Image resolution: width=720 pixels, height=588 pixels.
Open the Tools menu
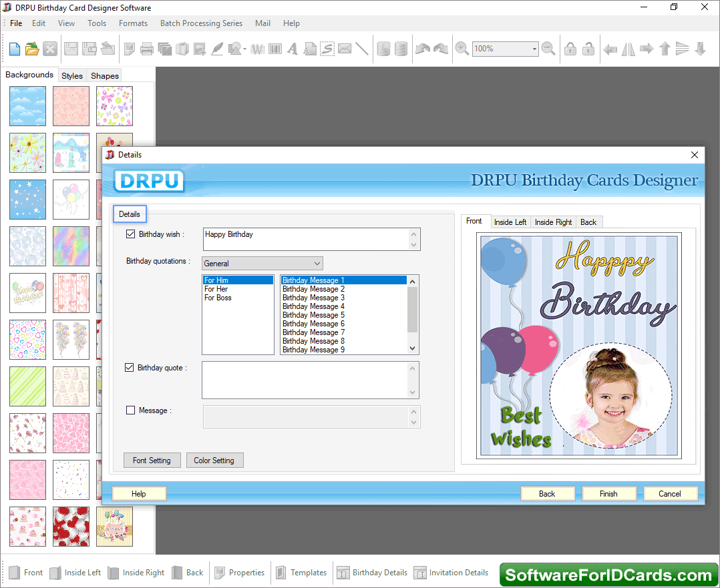click(97, 23)
